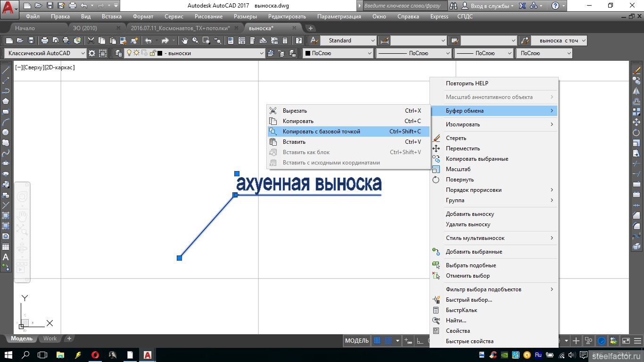
Task: Open the Standard text style dropdown
Action: tap(348, 41)
